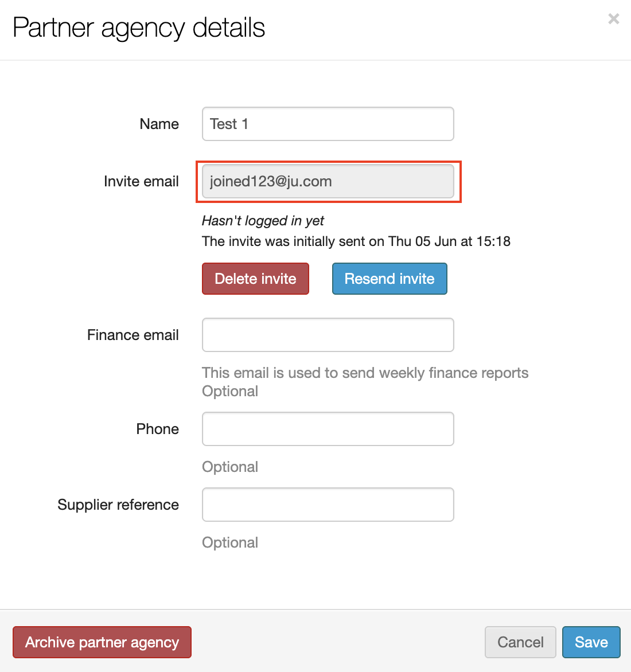Click the greyed-out Invite email field
The width and height of the screenshot is (631, 672).
click(328, 181)
